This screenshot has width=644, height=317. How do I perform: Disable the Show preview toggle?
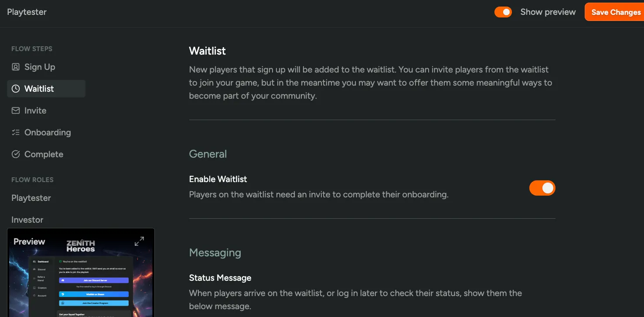503,12
